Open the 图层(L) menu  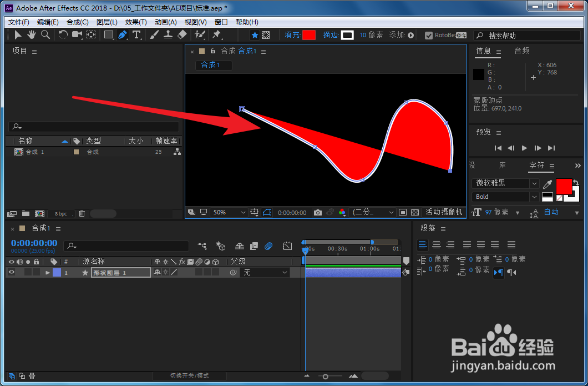click(x=107, y=22)
